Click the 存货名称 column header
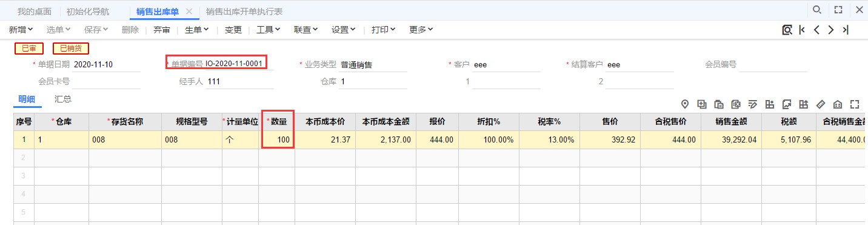 [x=125, y=121]
